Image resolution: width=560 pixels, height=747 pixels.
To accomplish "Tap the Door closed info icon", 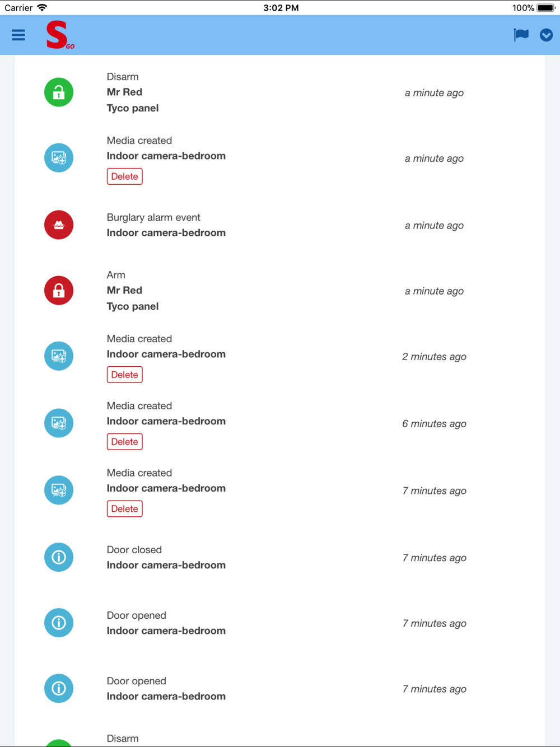I will click(59, 557).
